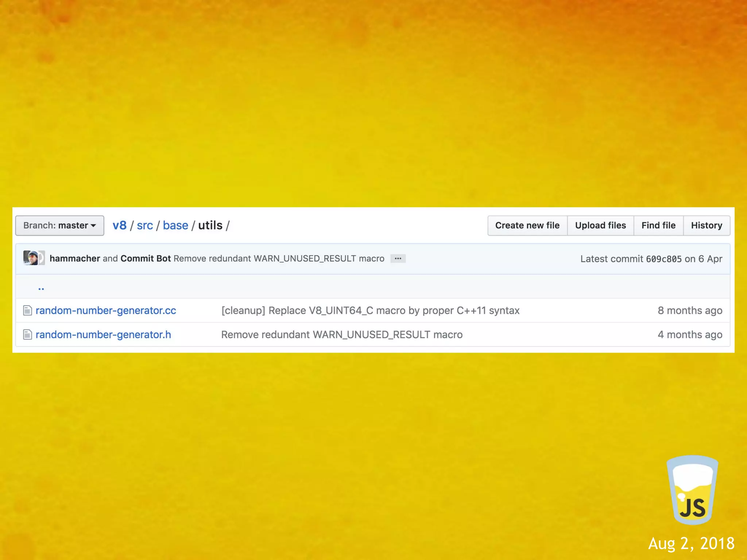747x560 pixels.
Task: Click hammacher's avatar image
Action: (x=31, y=258)
